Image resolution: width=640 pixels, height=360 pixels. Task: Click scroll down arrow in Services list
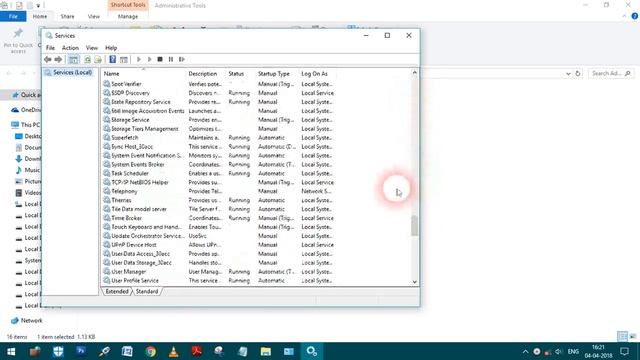(x=415, y=282)
